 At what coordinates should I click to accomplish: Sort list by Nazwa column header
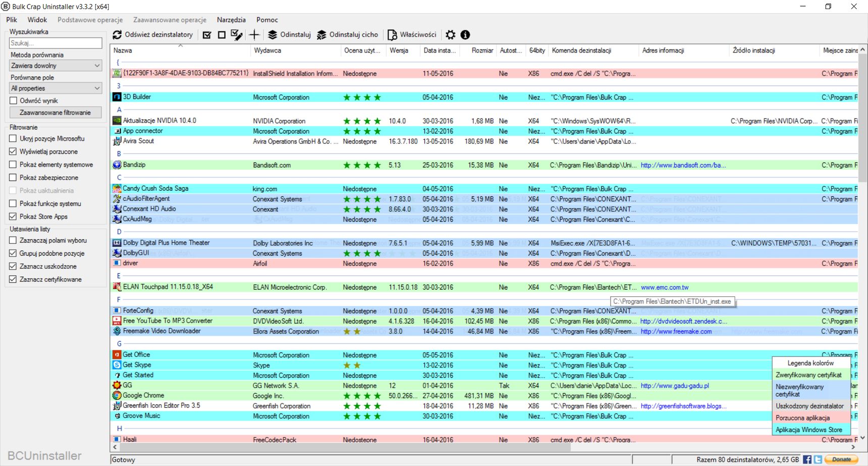coord(180,50)
